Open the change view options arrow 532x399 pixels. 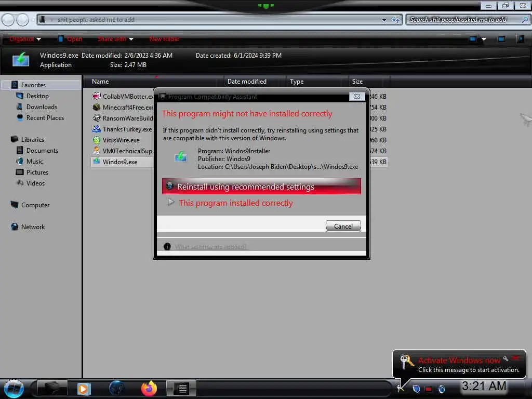point(484,39)
